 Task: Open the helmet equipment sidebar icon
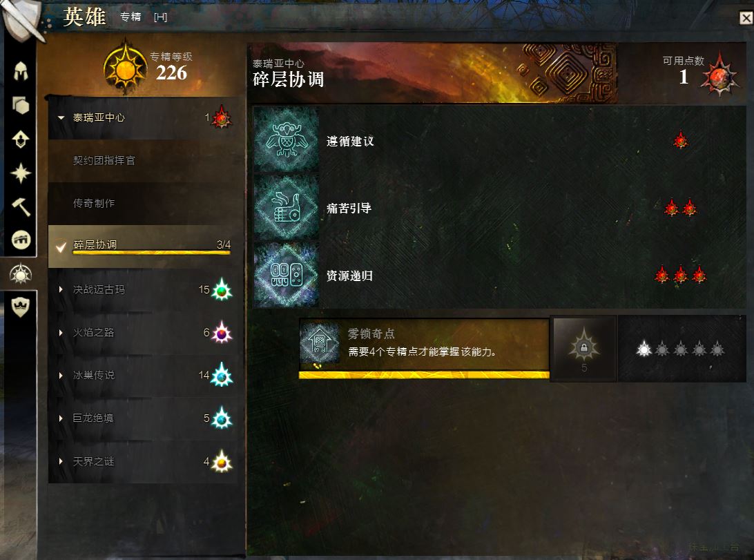coord(20,72)
